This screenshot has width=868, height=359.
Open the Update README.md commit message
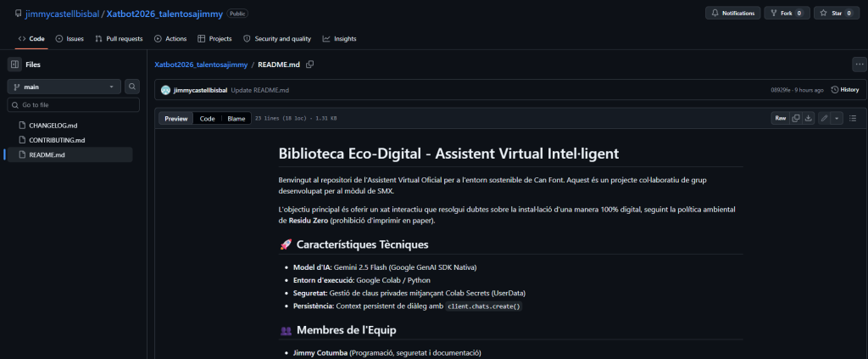pos(260,90)
